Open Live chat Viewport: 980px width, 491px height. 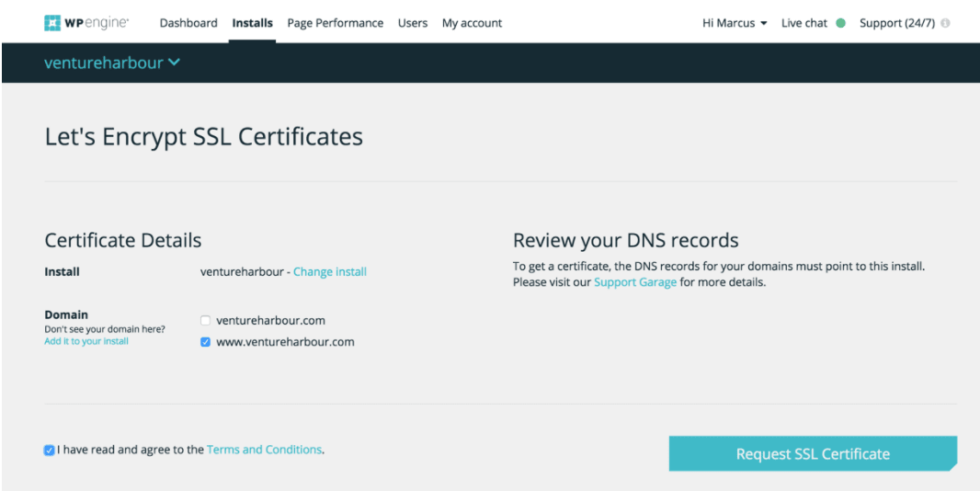(804, 23)
